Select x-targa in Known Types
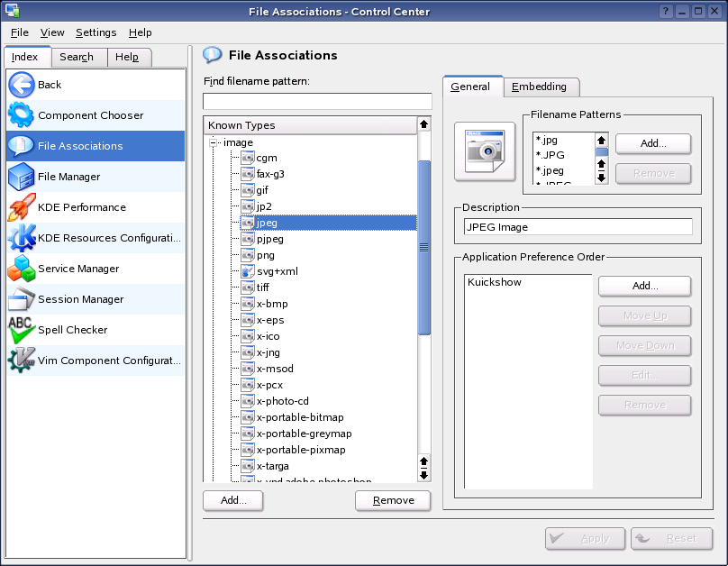Screen dimensions: 728x566 273,466
